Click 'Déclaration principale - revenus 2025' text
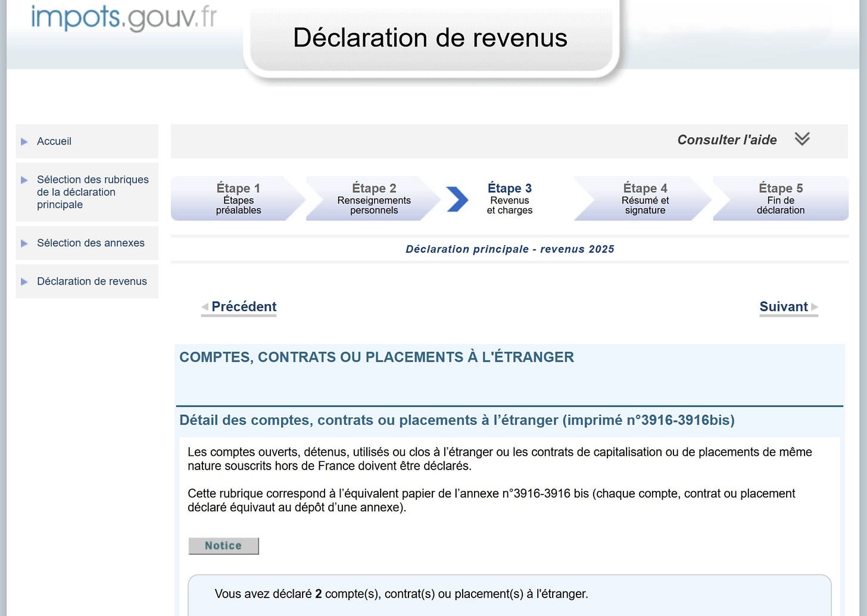This screenshot has width=867, height=616. click(510, 249)
